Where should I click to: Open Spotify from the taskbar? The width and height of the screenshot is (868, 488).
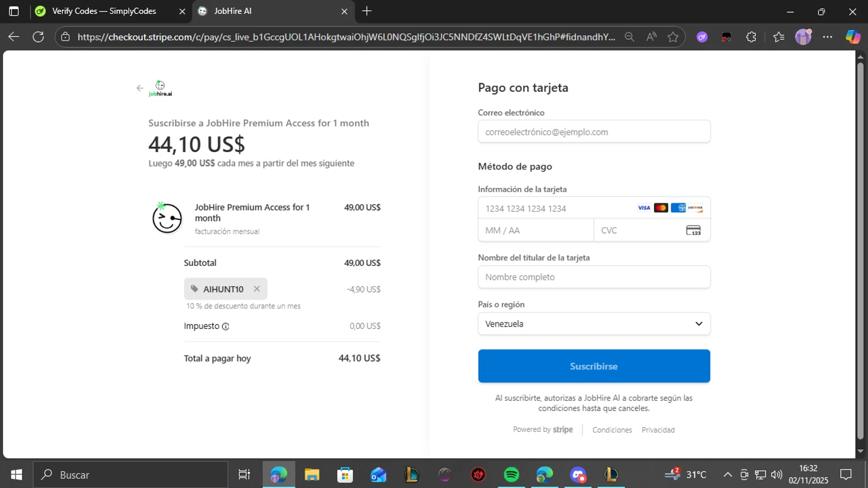512,475
